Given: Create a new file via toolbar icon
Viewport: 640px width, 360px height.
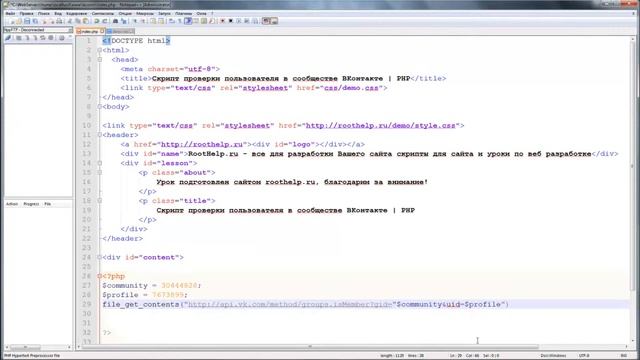Looking at the screenshot, I should (x=12, y=21).
